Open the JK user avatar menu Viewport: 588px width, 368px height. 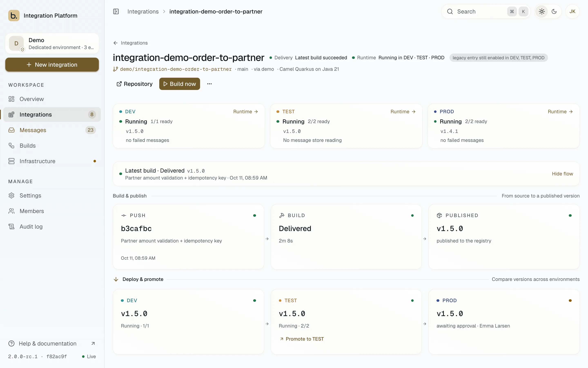pos(572,11)
